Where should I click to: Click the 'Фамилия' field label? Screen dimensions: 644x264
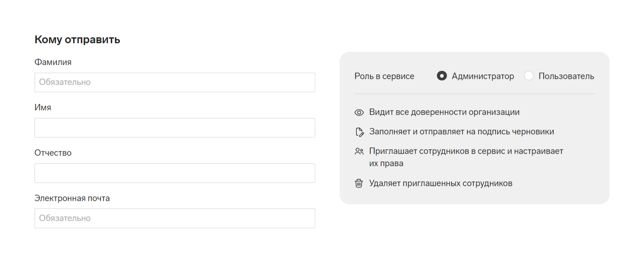tap(53, 62)
